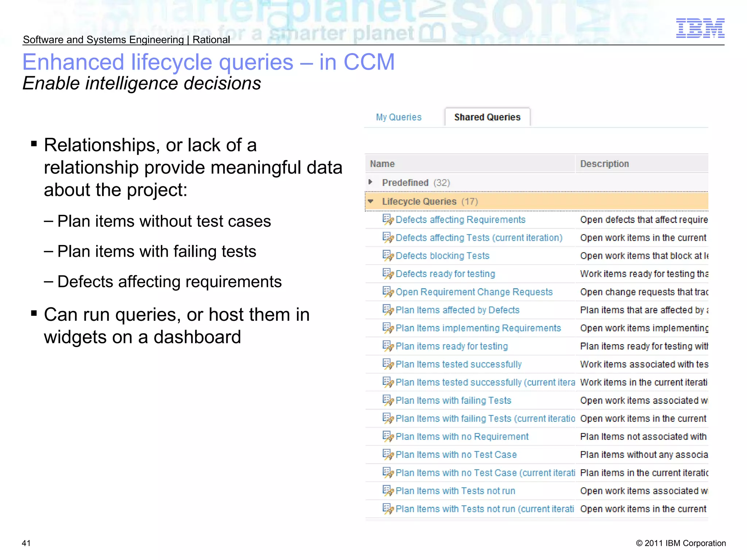Run the Plan Items with Tests not run query

pyautogui.click(x=456, y=491)
